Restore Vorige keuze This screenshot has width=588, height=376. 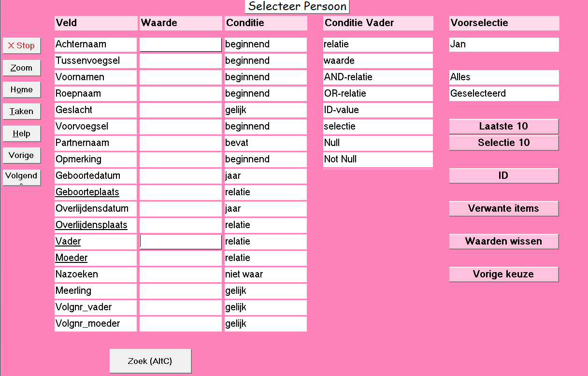coord(504,274)
